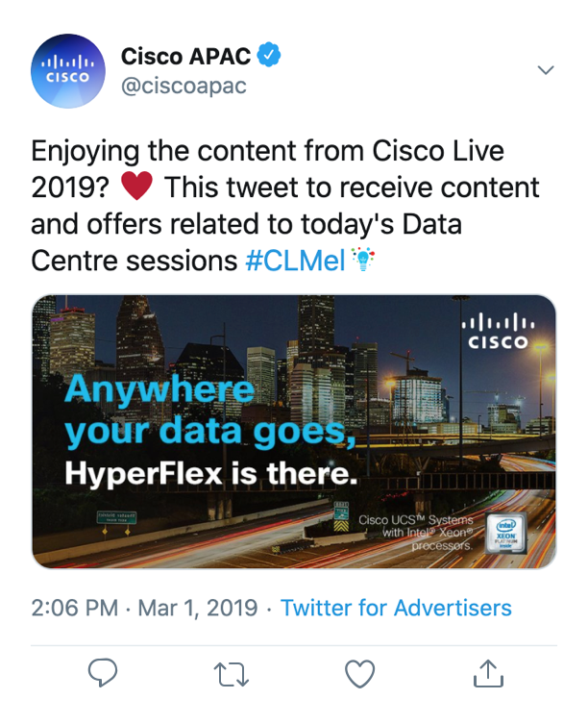Click the light bulb emoji after hashtag
Viewport: 588px width, 724px height.
click(363, 260)
